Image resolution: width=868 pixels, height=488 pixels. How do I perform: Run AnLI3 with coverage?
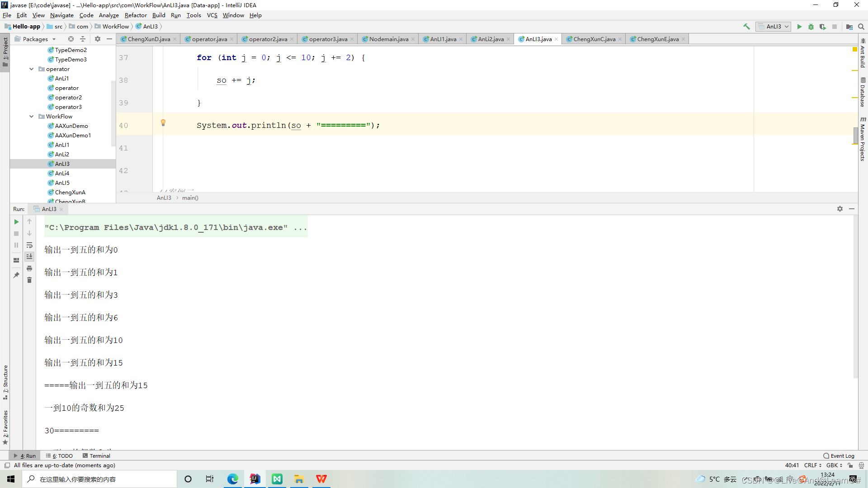(x=823, y=27)
